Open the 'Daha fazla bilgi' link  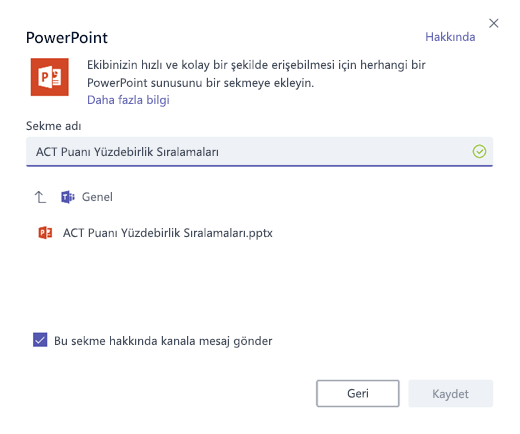pos(128,100)
